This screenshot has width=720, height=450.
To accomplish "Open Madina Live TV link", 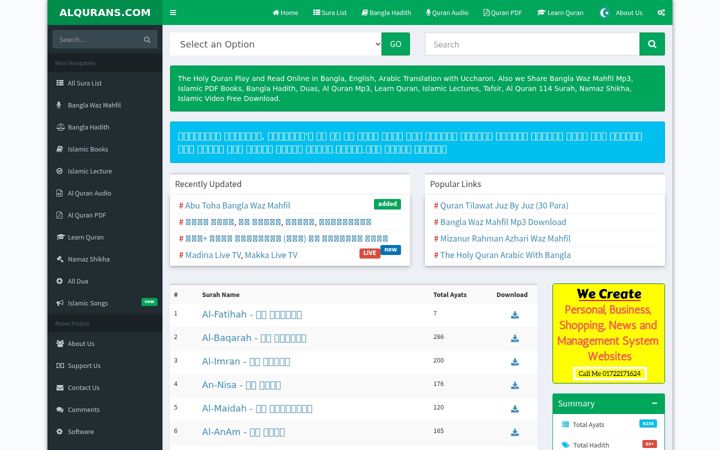I will 213,255.
